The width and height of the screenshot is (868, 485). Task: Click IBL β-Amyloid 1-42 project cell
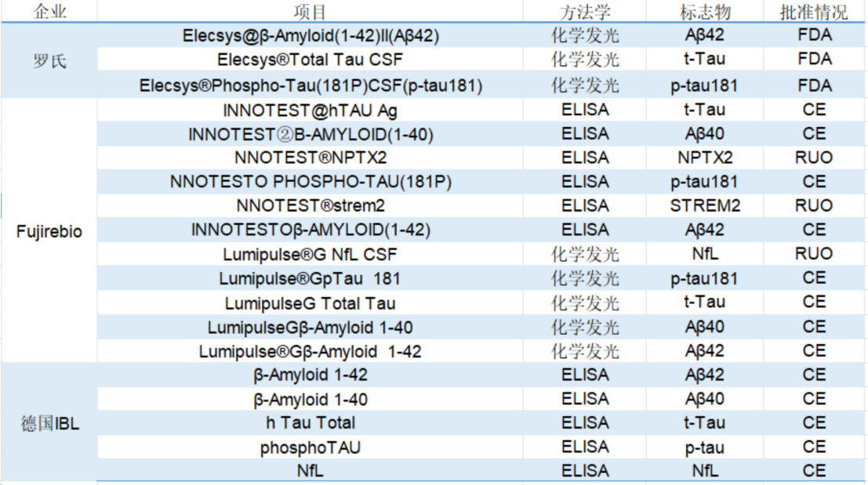point(310,375)
